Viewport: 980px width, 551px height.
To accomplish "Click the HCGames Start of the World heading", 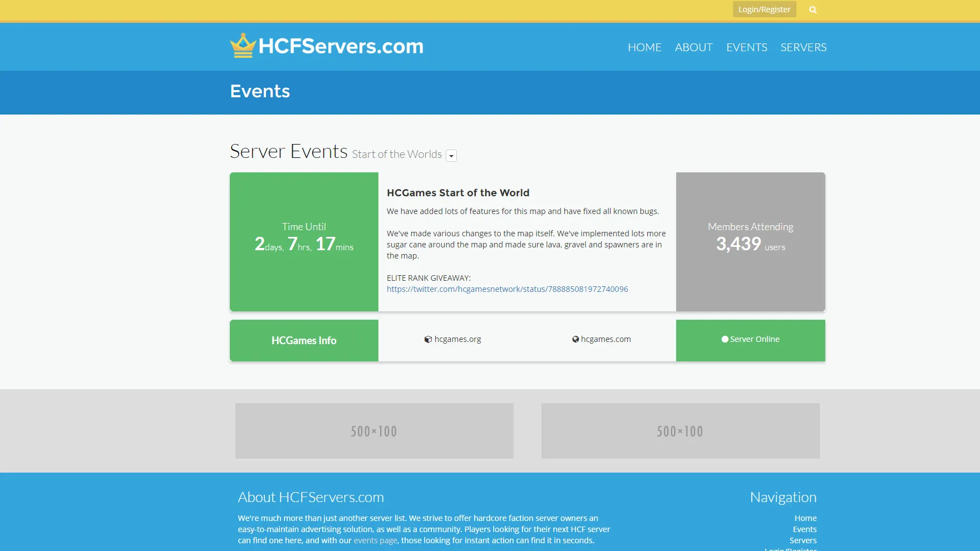I will 458,193.
